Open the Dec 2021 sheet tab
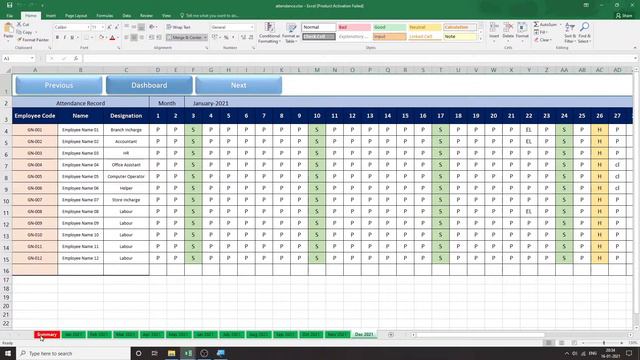Screen dimensions: 640x360 (x=364, y=335)
